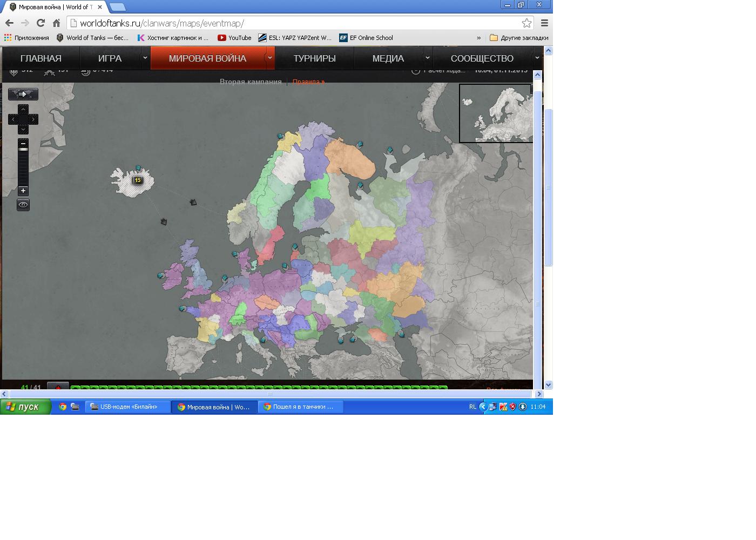
Task: Click the yellow 15 badge on Iceland
Action: 138,180
